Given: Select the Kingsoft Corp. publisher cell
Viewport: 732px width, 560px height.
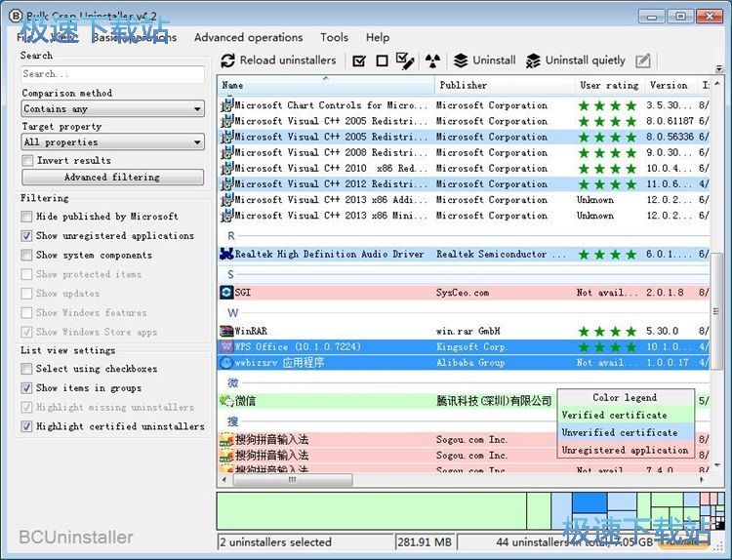Looking at the screenshot, I should (505, 346).
